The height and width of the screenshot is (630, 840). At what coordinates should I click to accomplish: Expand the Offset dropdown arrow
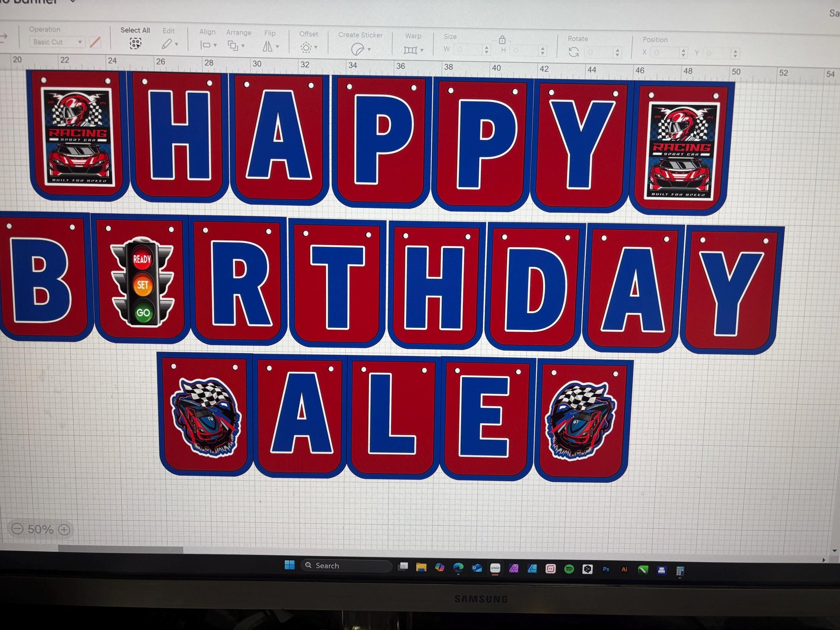coord(316,47)
